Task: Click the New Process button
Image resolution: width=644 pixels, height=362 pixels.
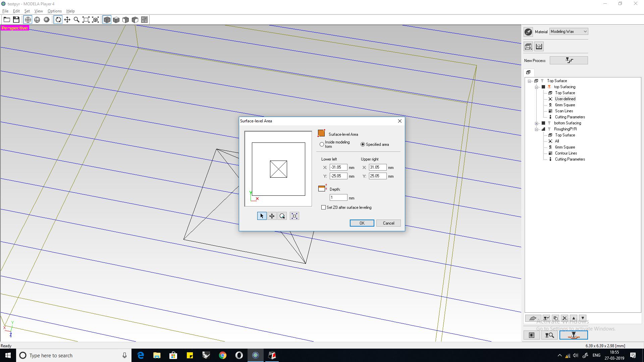Action: (x=569, y=60)
